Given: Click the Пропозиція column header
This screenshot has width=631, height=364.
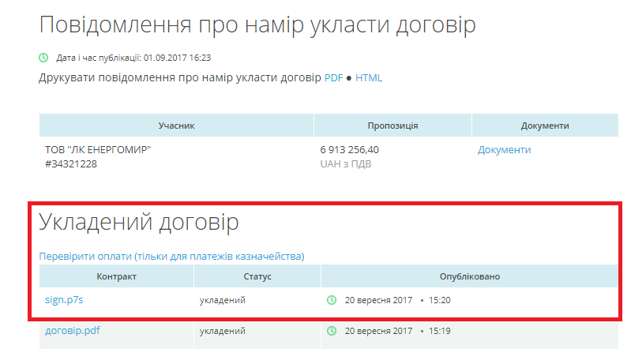Looking at the screenshot, I should click(392, 126).
